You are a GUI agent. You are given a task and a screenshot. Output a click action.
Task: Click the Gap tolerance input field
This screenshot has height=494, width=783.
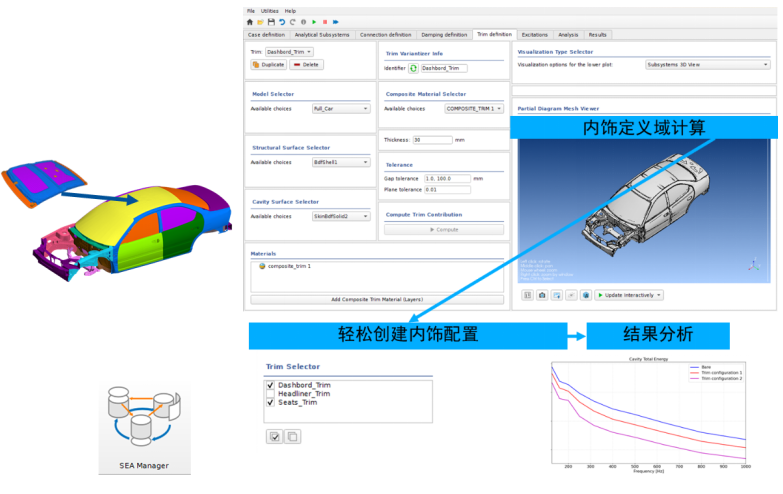pos(447,179)
